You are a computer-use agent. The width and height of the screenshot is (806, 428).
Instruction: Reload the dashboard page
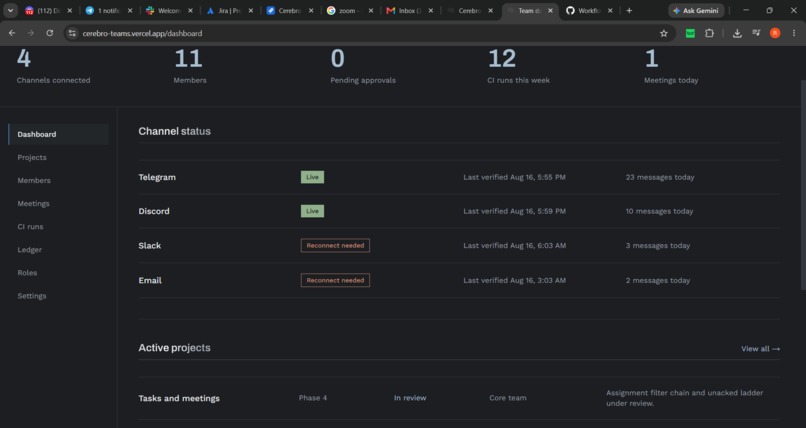point(50,33)
